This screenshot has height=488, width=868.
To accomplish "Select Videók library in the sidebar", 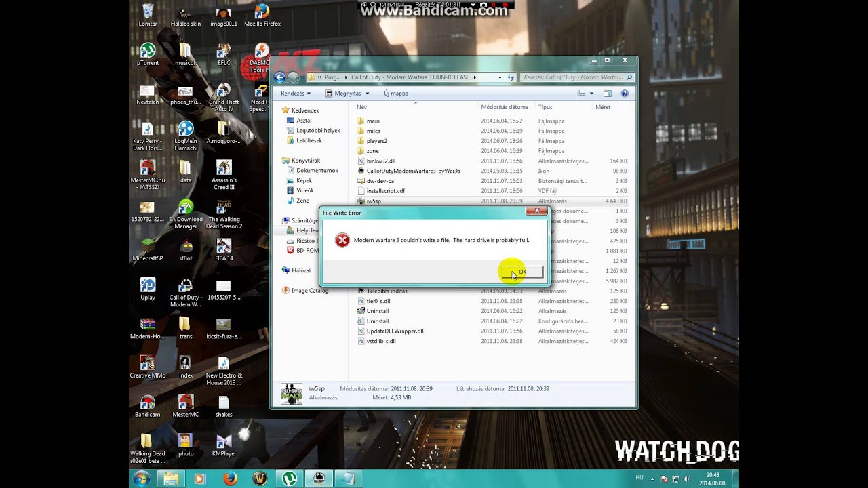I will pyautogui.click(x=305, y=190).
